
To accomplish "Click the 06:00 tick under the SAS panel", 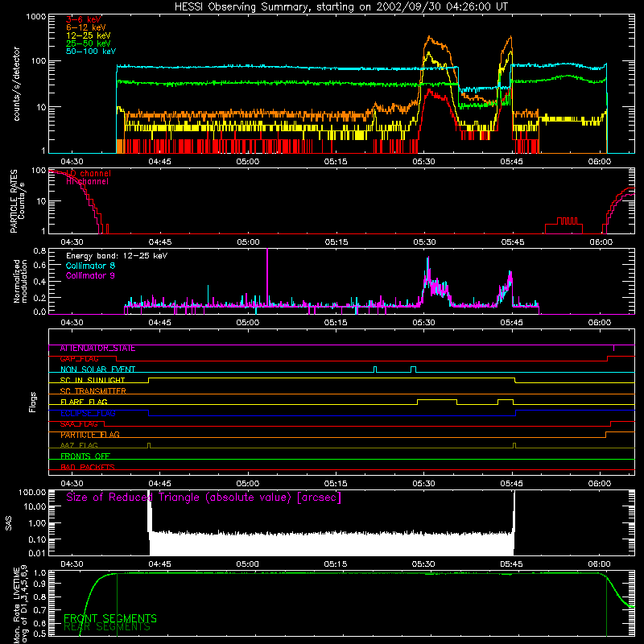I will point(599,564).
